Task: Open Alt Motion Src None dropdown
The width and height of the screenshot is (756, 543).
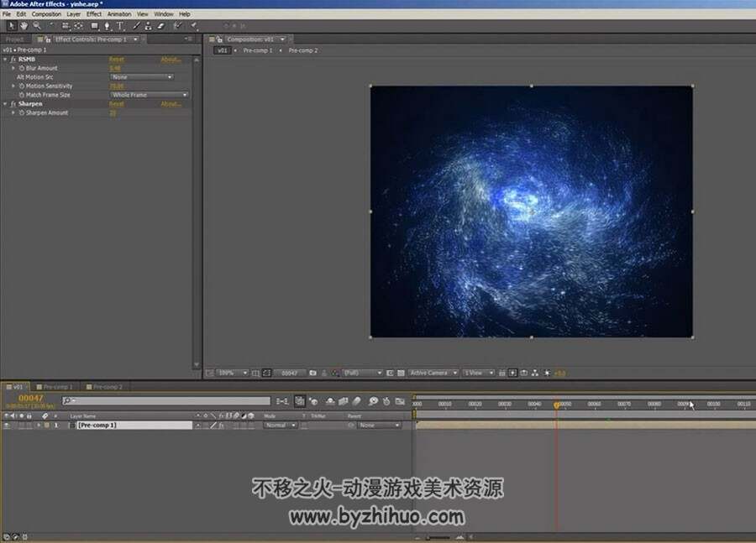Action: pyautogui.click(x=142, y=77)
